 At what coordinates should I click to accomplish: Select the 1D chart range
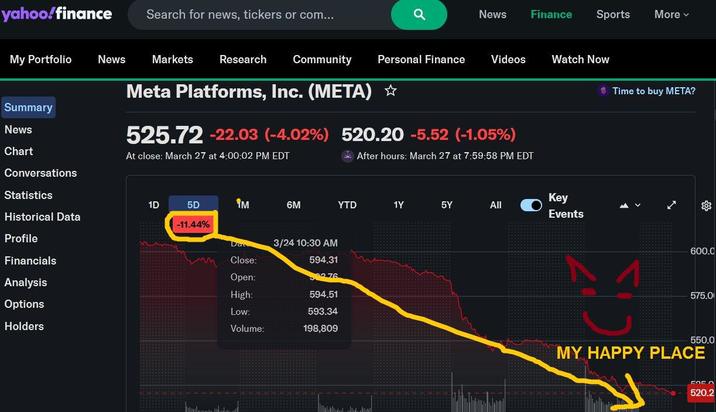pos(154,205)
